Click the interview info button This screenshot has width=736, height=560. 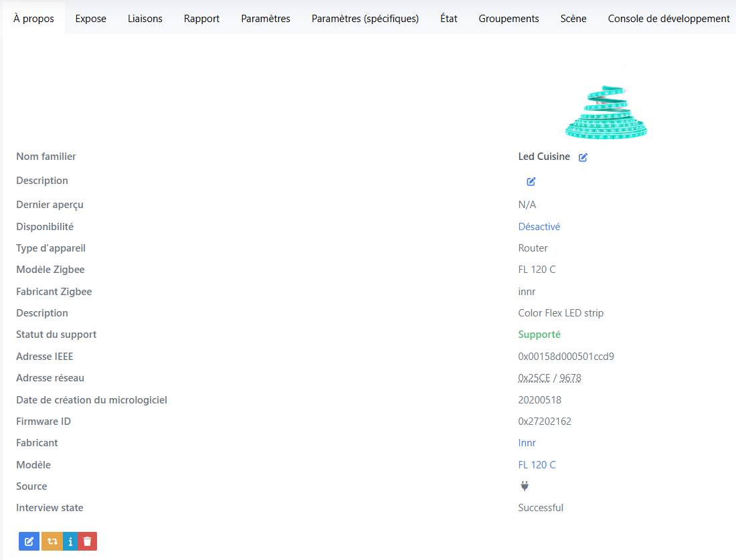70,541
